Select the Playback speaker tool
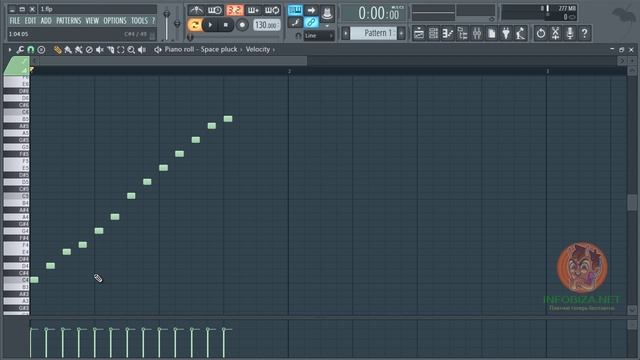Viewport: 640px width, 360px height. 142,50
